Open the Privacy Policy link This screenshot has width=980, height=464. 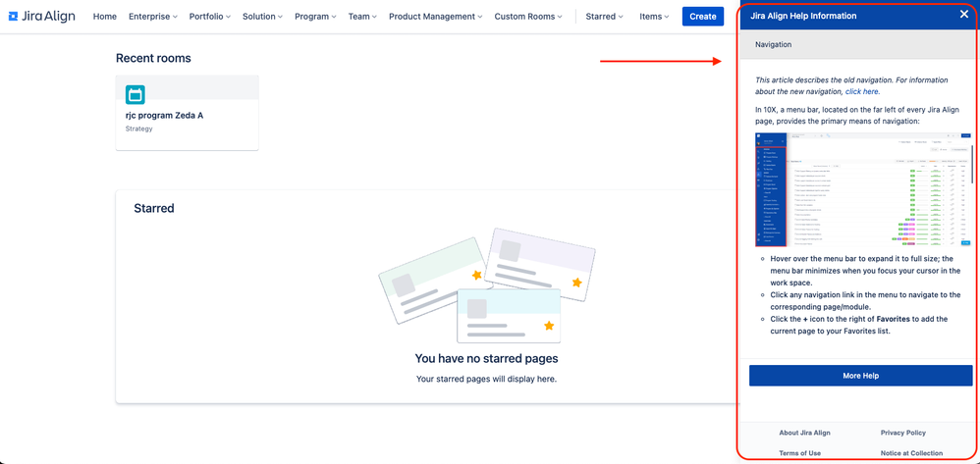click(903, 433)
